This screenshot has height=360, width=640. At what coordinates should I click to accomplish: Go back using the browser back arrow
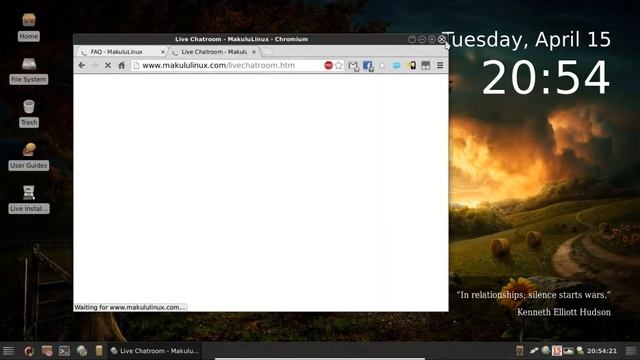pos(82,65)
